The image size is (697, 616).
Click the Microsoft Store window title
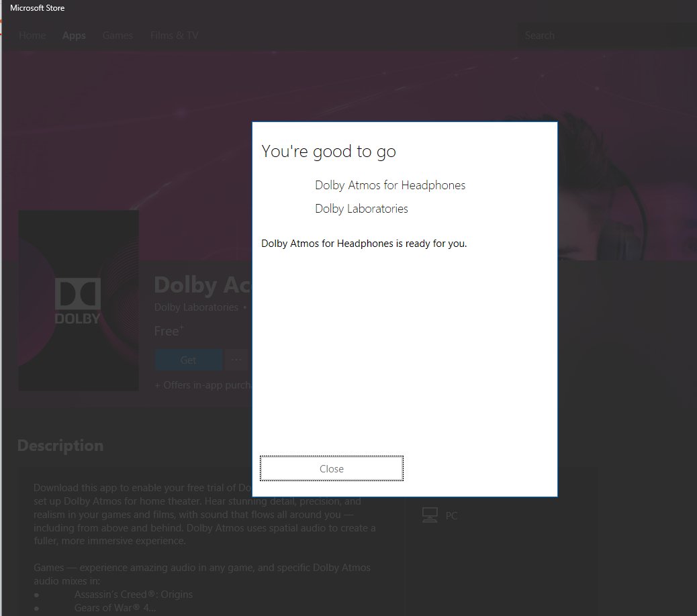(38, 8)
